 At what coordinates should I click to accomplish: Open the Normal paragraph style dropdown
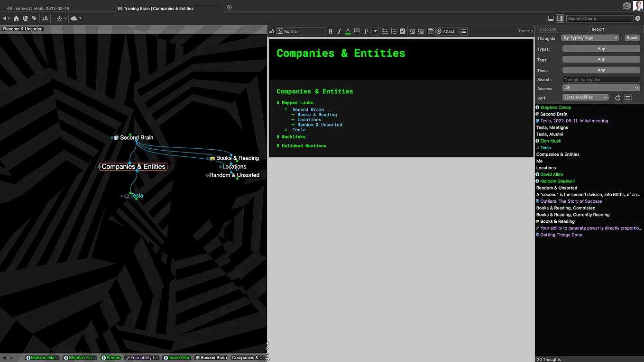301,31
